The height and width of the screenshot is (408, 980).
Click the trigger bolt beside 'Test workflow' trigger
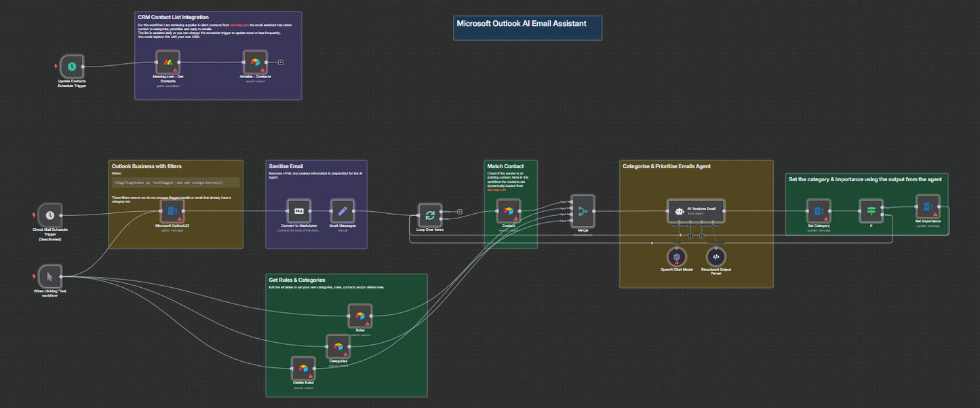[x=35, y=276]
